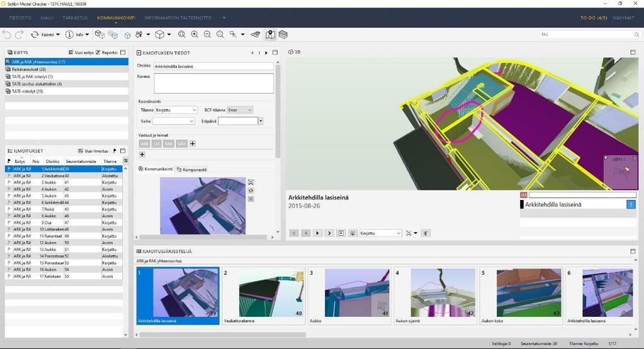Open the TO-DO (4/5) item
The width and height of the screenshot is (644, 349).
pyautogui.click(x=594, y=18)
